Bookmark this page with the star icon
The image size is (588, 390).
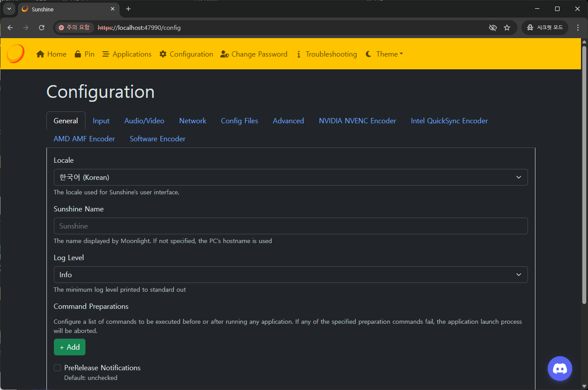pyautogui.click(x=507, y=28)
